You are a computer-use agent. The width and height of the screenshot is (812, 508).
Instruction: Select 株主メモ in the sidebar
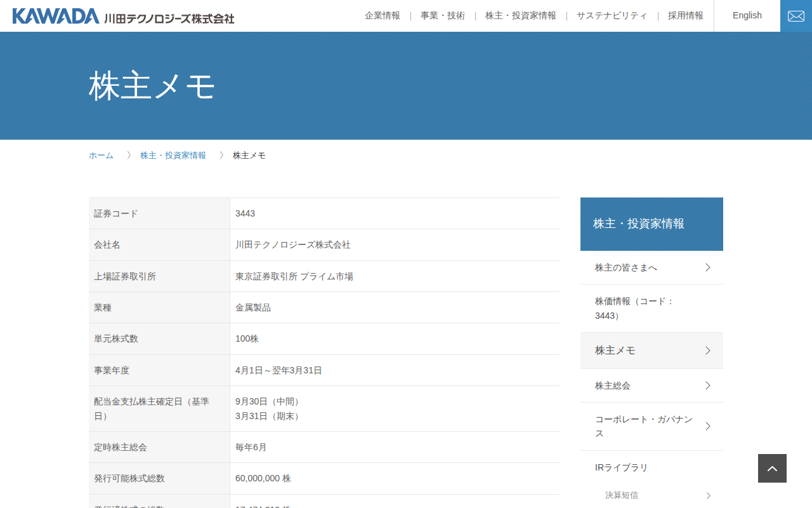[x=652, y=351]
